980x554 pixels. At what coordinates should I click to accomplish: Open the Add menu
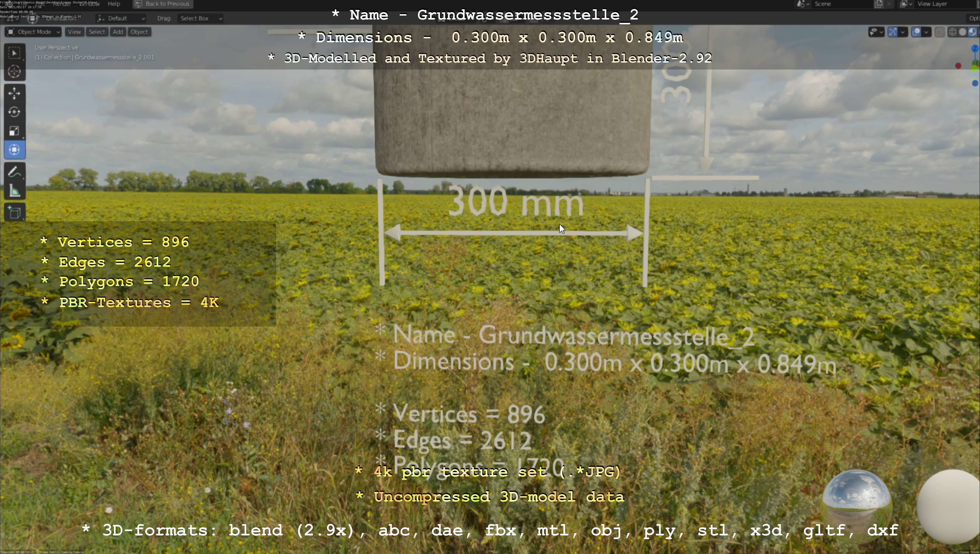click(118, 32)
